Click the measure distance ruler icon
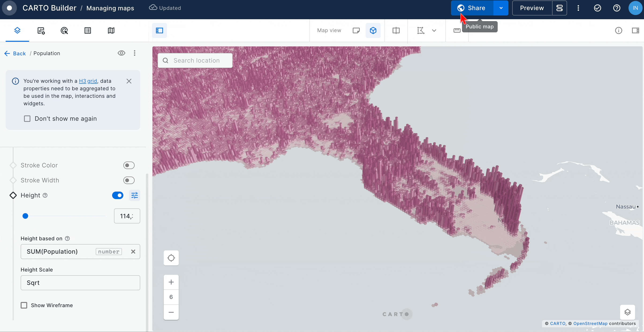 (457, 30)
